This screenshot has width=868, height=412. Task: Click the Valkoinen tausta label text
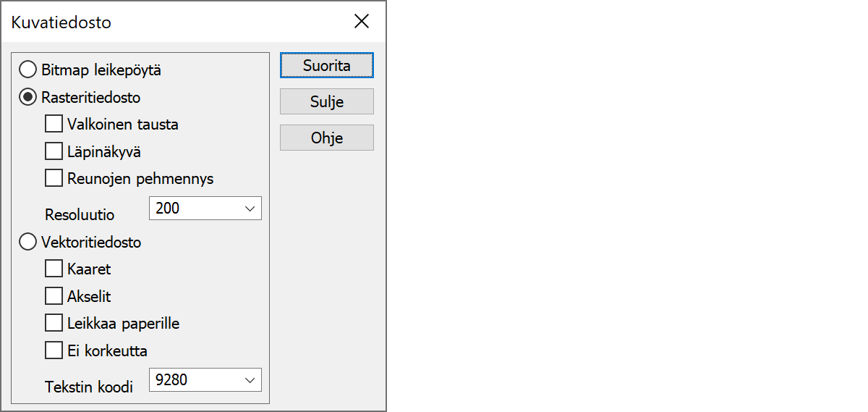123,125
